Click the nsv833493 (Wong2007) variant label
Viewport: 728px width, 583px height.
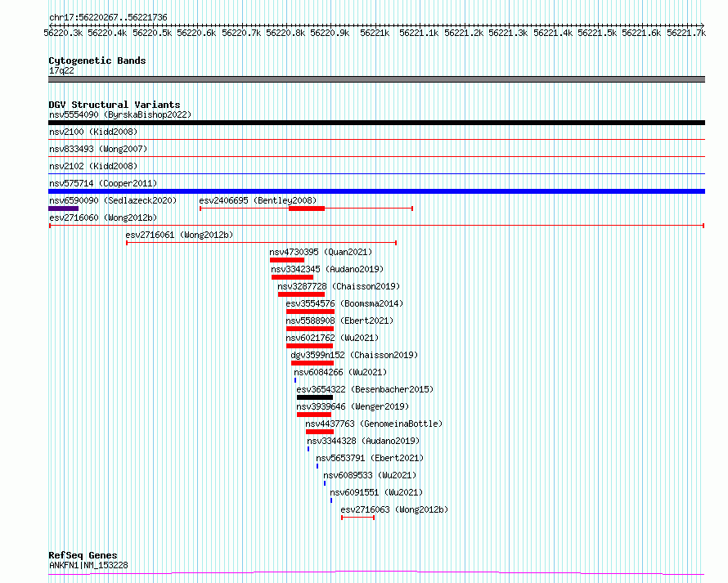pyautogui.click(x=98, y=149)
